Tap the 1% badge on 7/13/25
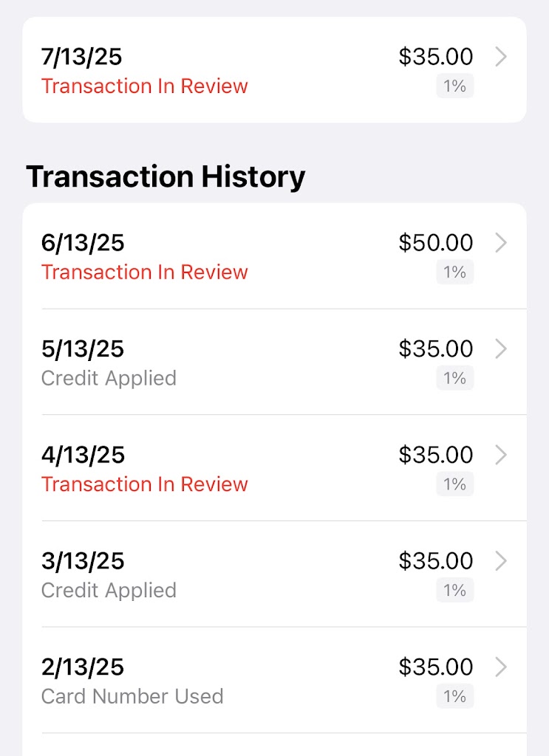 [454, 86]
